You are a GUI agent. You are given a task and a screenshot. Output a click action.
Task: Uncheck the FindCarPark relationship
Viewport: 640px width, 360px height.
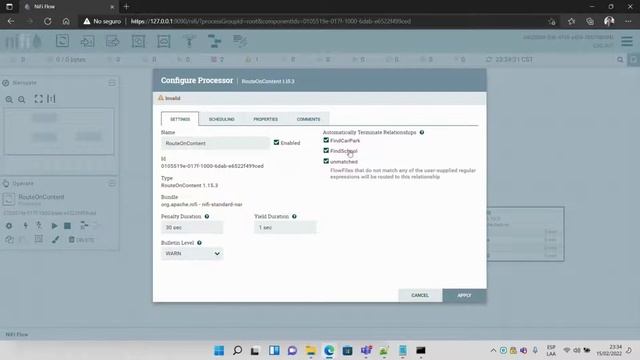[326, 140]
